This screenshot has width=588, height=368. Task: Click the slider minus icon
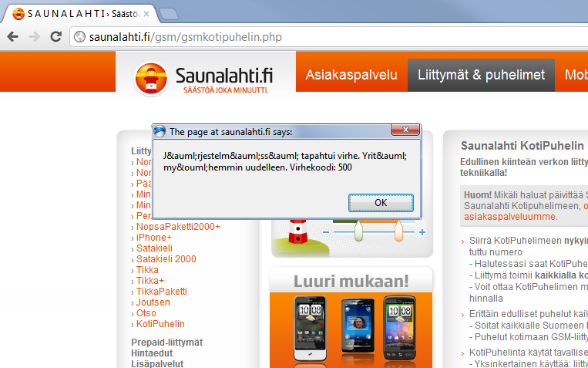(325, 232)
